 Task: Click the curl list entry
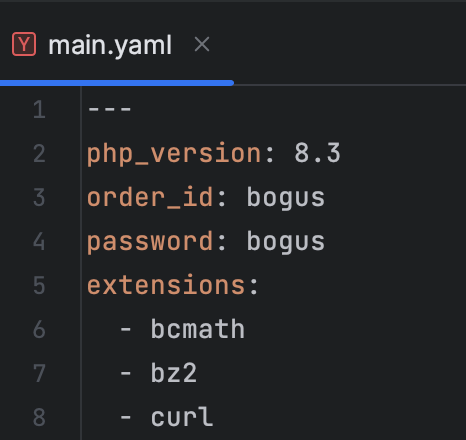(182, 417)
